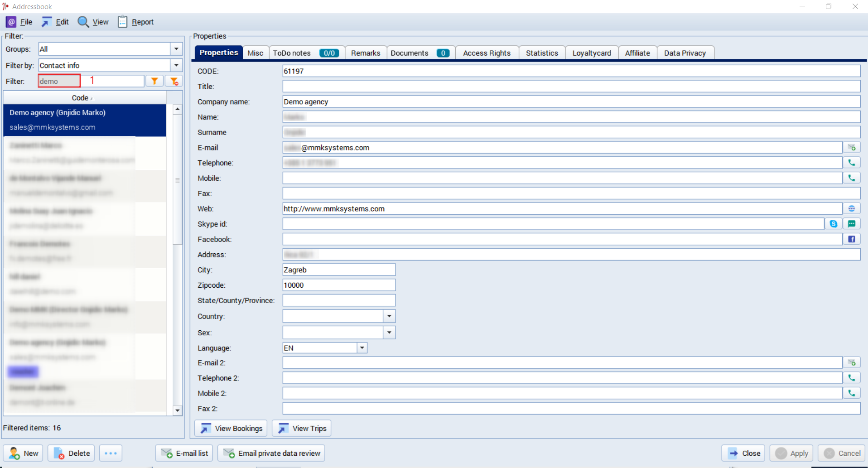Image resolution: width=868 pixels, height=468 pixels.
Task: Expand the Filter by dropdown
Action: (176, 65)
